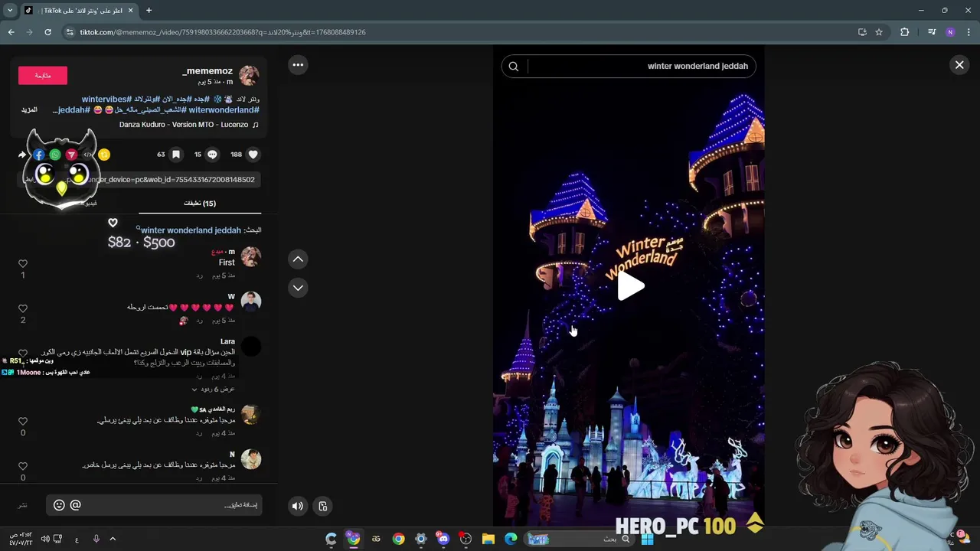
Task: Reload the TikTok page
Action: pyautogui.click(x=47, y=32)
